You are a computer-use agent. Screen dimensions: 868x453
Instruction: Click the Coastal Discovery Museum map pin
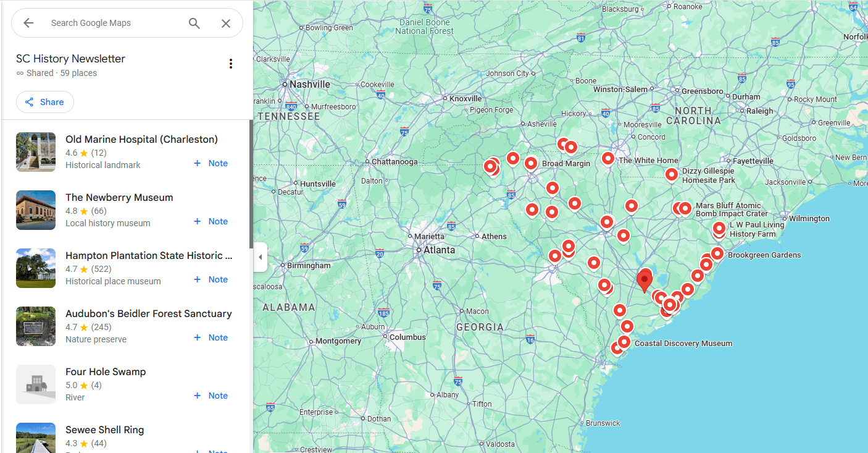pos(624,342)
